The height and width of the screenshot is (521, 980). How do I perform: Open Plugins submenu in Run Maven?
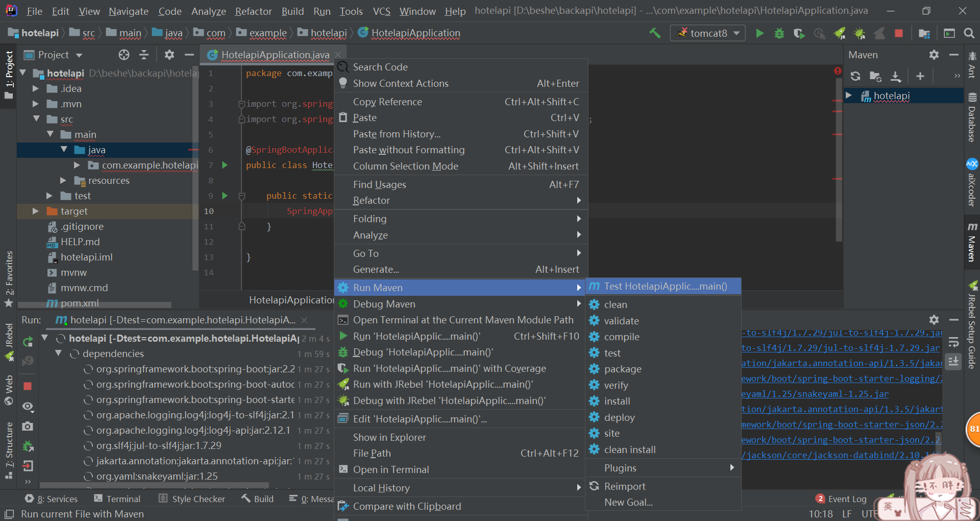663,468
